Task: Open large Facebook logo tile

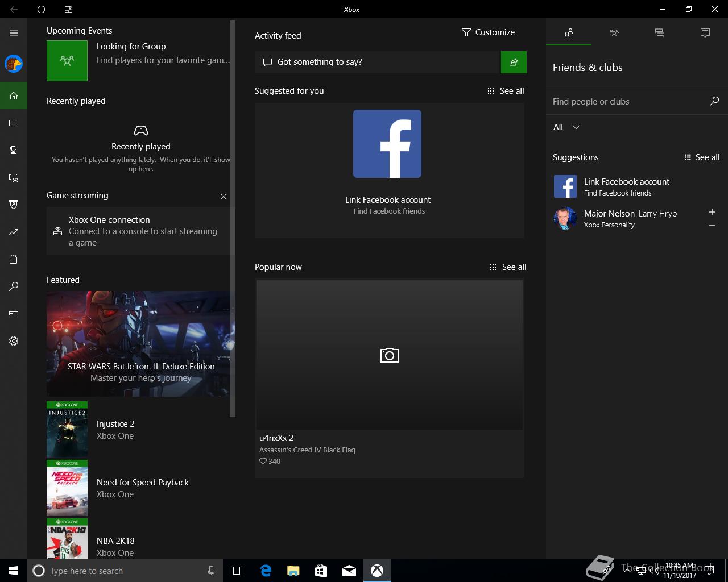Action: tap(387, 144)
